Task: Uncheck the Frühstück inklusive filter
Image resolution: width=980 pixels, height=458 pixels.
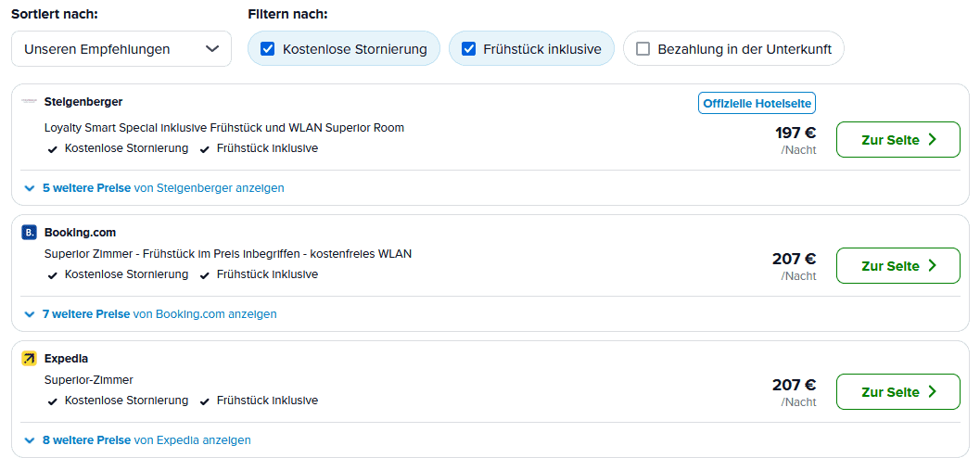Action: pos(468,49)
